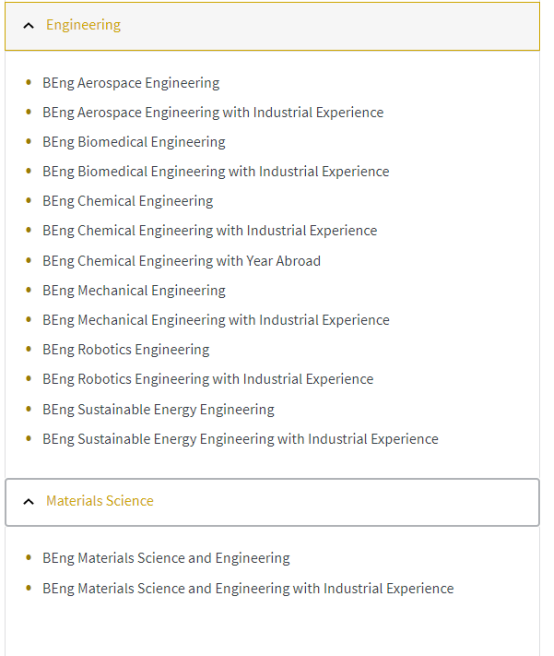The height and width of the screenshot is (656, 554).
Task: Go to BEng Chemical Engineering
Action: tap(128, 201)
